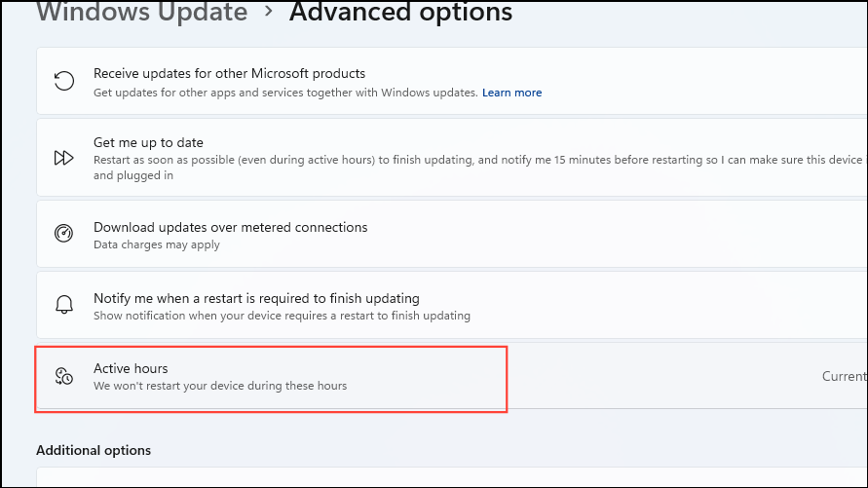Click the Additional options section heading
Image resolution: width=868 pixels, height=488 pixels.
(94, 450)
